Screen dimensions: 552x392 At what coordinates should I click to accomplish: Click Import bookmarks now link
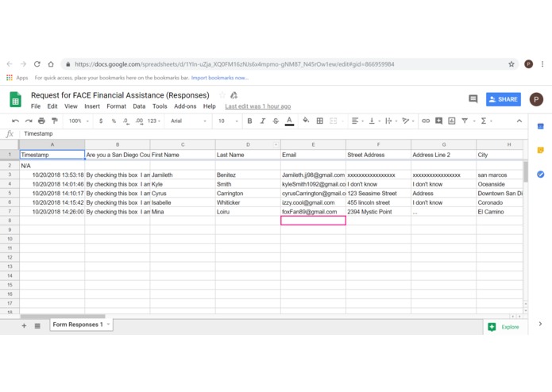click(x=220, y=78)
